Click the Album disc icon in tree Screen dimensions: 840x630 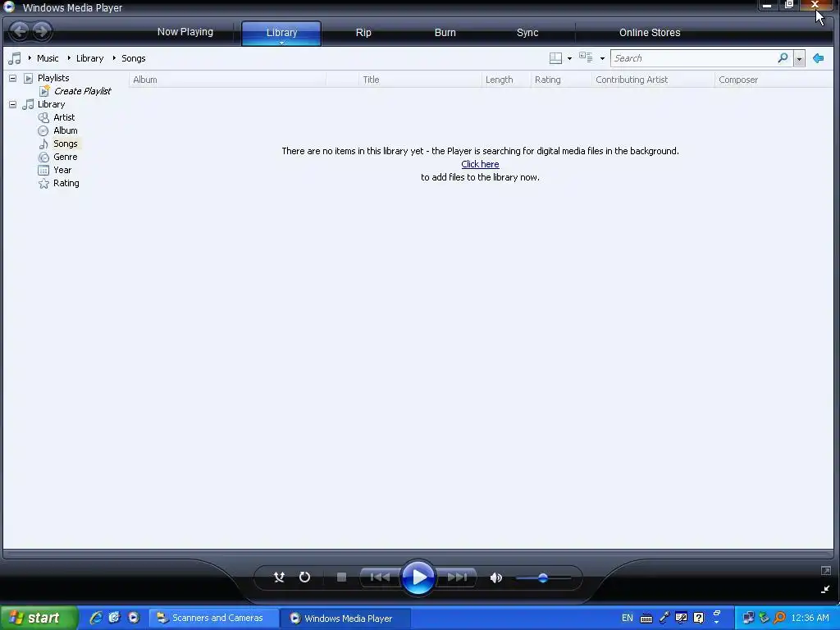coord(43,130)
